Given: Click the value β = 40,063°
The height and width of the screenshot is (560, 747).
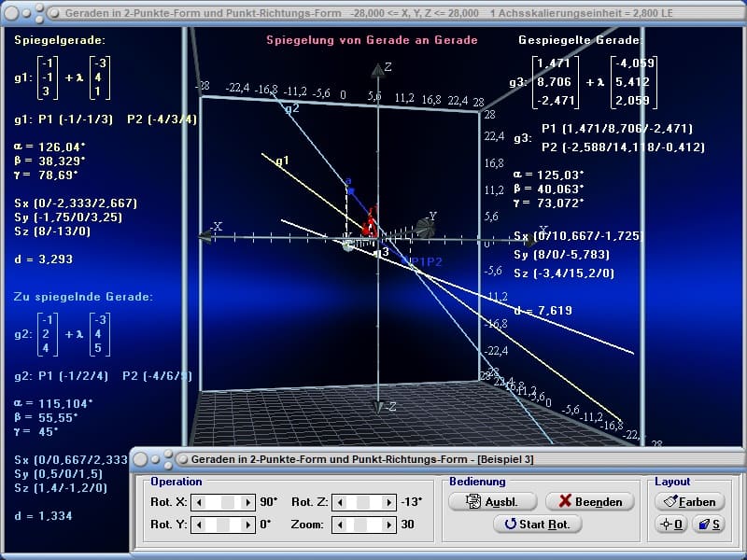Looking at the screenshot, I should pyautogui.click(x=549, y=189).
